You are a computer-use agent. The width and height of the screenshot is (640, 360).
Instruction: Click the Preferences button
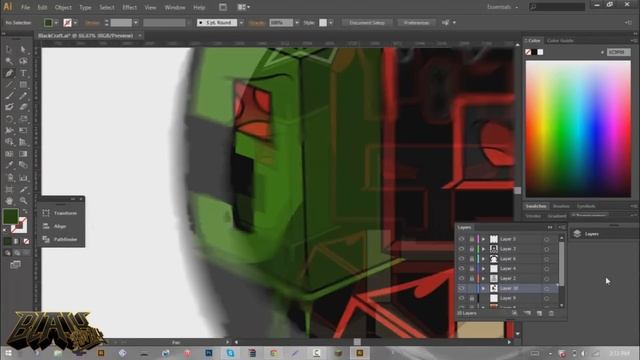point(416,23)
